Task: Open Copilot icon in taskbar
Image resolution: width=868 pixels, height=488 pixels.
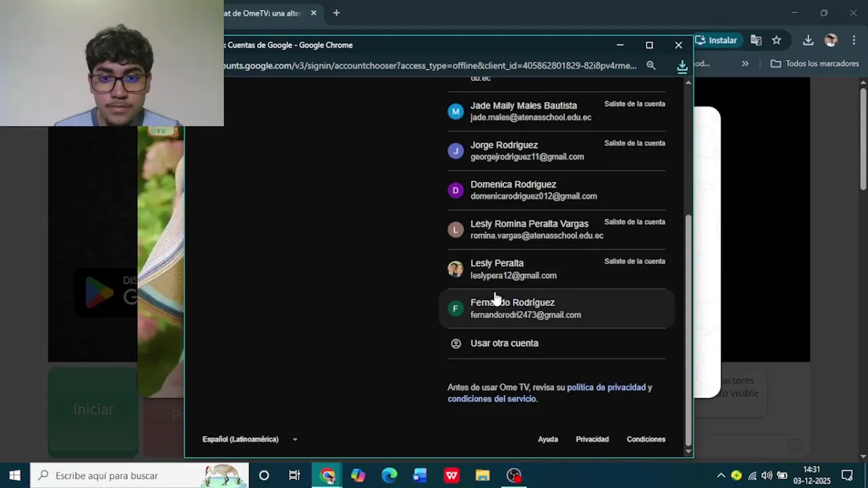Action: click(x=358, y=475)
